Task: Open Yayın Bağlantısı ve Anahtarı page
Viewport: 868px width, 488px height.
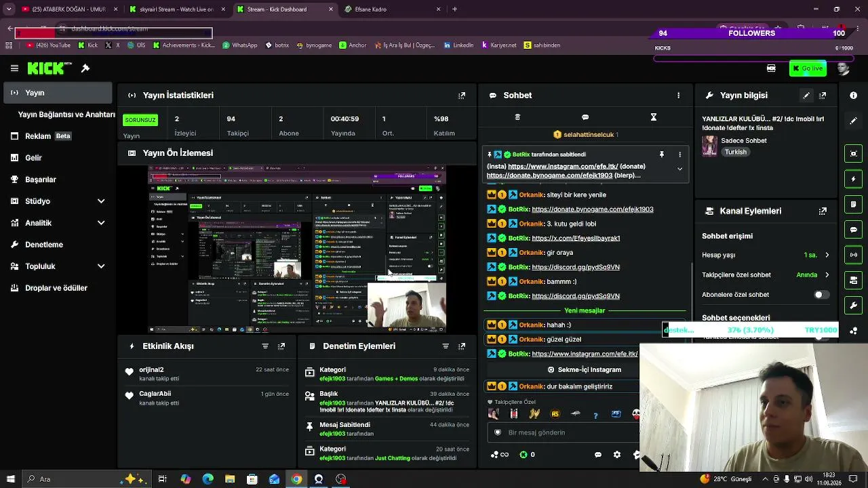Action: (66, 115)
